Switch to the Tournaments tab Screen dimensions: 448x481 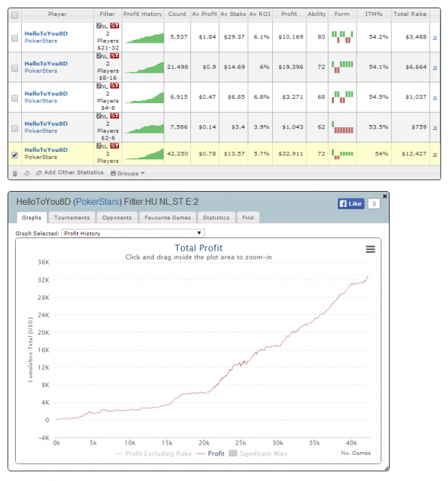71,218
